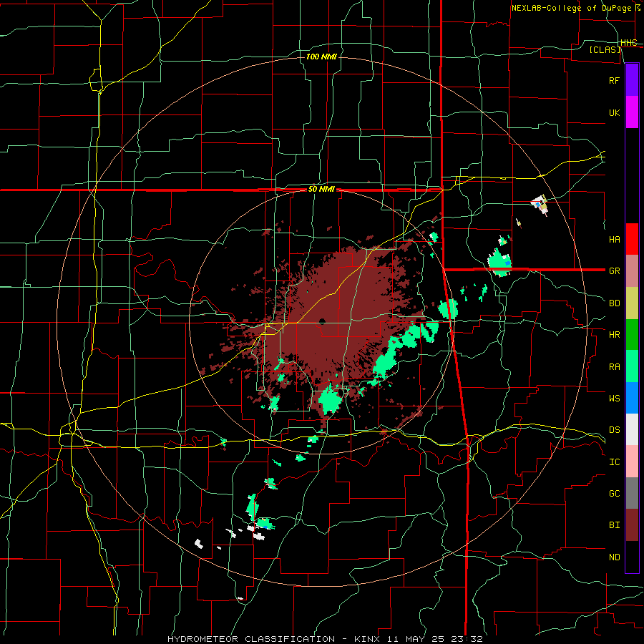Click the DS legend label
This screenshot has height=644, width=644.
(x=614, y=430)
